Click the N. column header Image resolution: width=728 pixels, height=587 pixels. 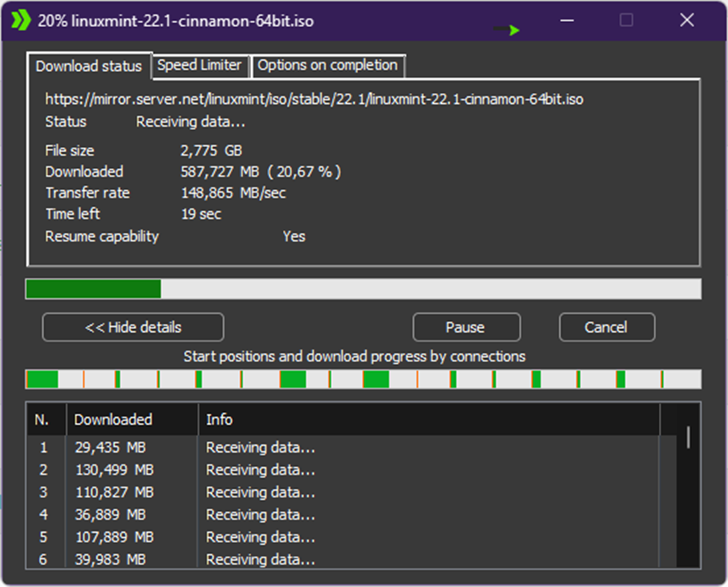tap(47, 420)
